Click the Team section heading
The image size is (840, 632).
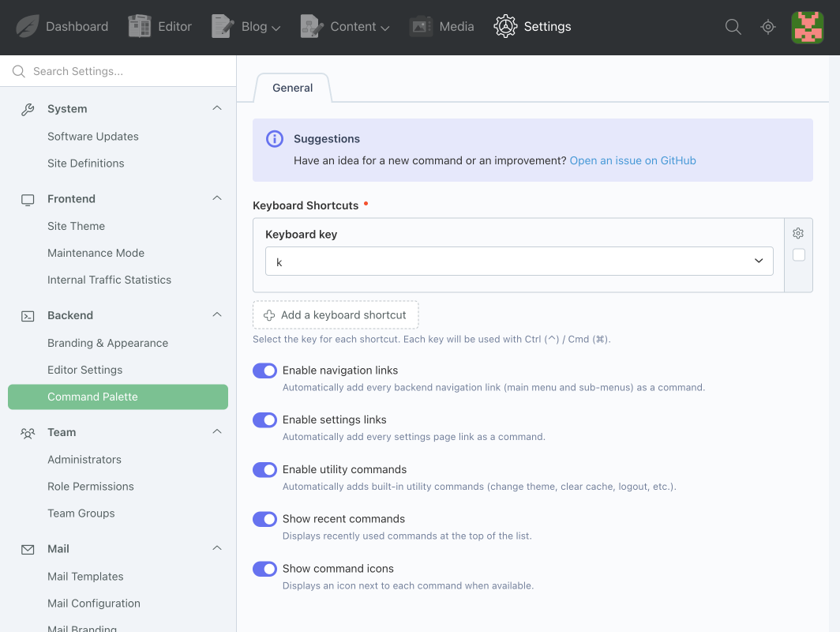(62, 432)
